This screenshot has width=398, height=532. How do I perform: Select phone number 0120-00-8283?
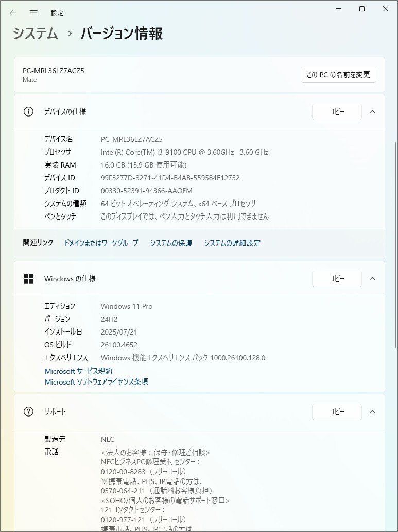(x=123, y=472)
